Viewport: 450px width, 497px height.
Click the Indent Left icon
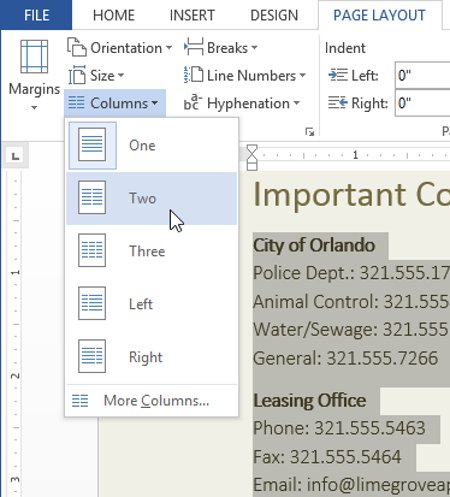(x=338, y=75)
